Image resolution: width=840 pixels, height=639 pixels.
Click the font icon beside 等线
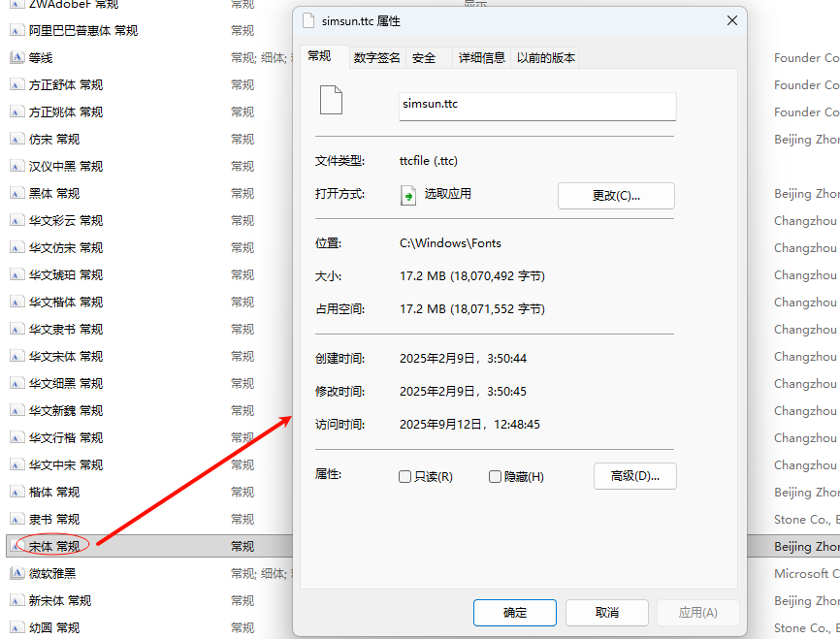pyautogui.click(x=16, y=58)
